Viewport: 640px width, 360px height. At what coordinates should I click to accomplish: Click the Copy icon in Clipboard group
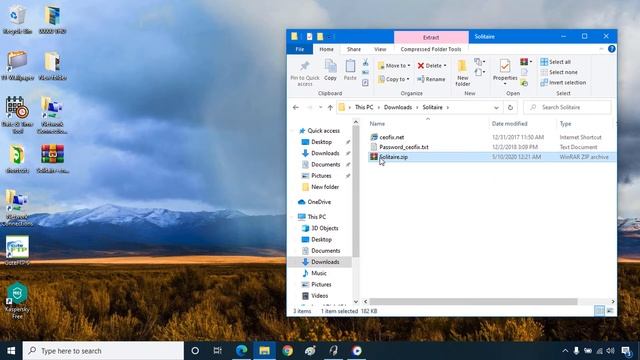click(x=330, y=69)
